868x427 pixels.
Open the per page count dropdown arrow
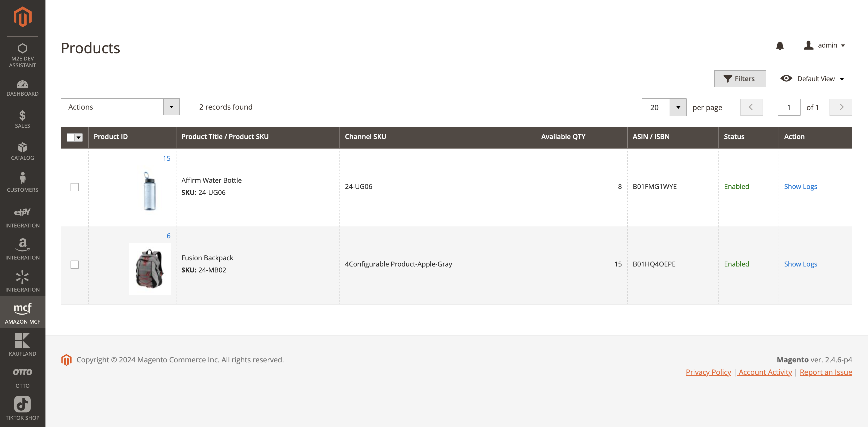tap(678, 108)
